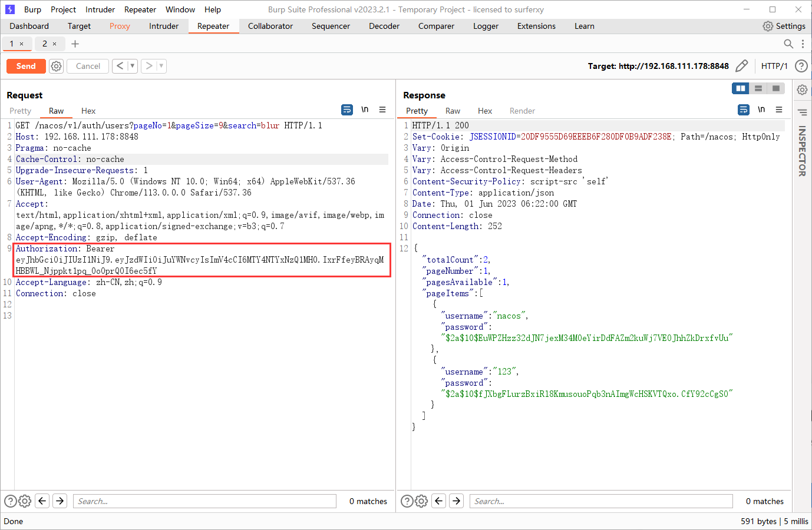Open Repeater help question mark icon
The height and width of the screenshot is (530, 812).
point(801,66)
